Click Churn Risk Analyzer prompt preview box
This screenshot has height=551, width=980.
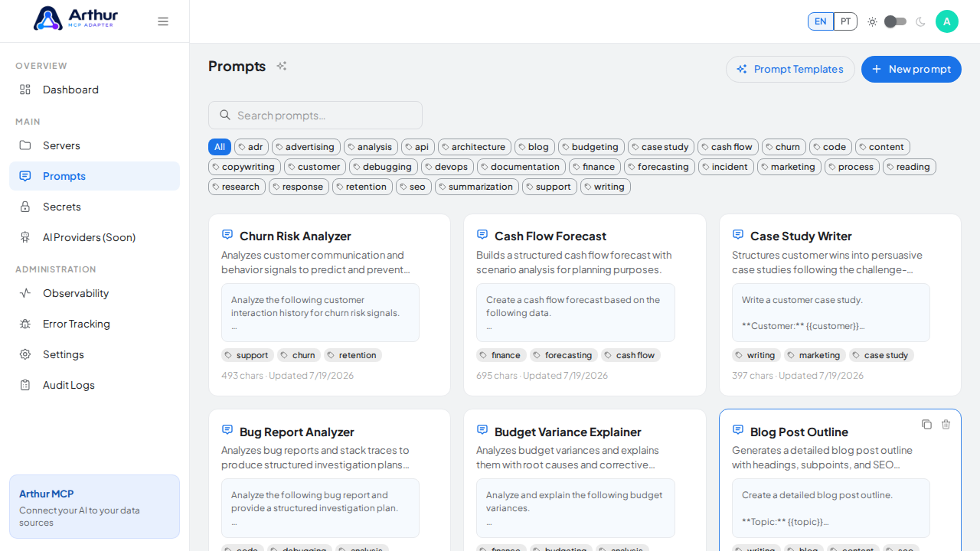click(320, 312)
